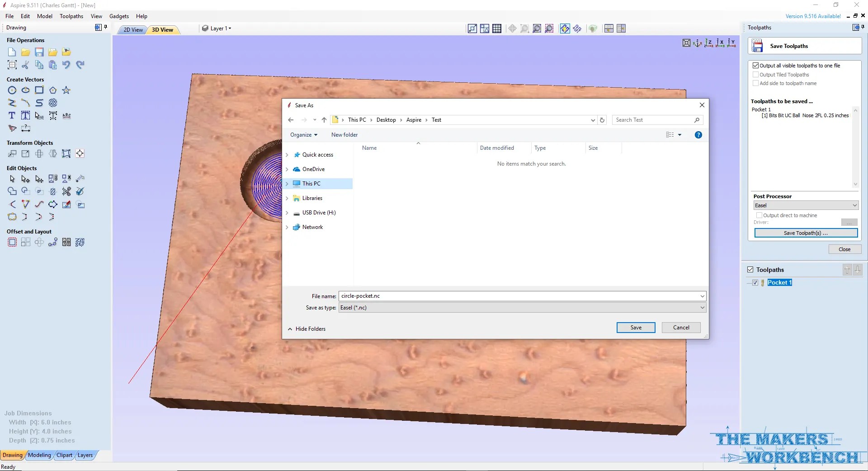Screen dimensions: 868x471
Task: Uncheck Pocket 1 in the Toolpaths list
Action: (755, 282)
